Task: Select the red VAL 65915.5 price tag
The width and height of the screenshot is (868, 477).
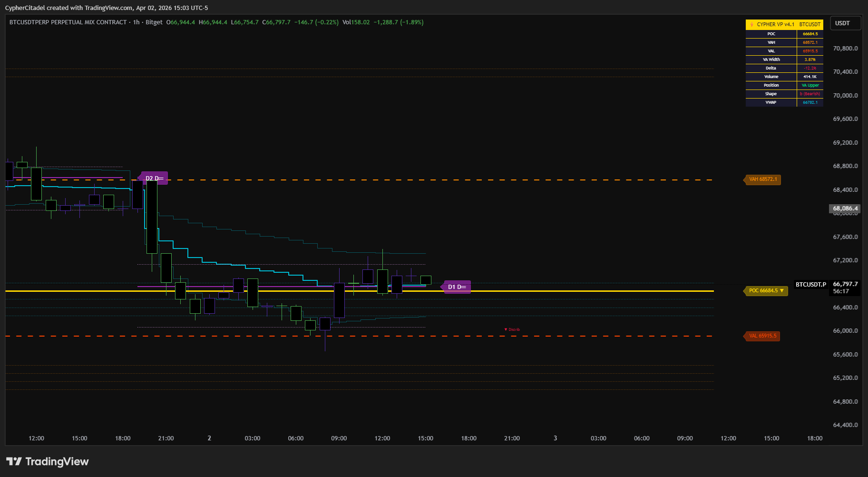Action: 762,336
